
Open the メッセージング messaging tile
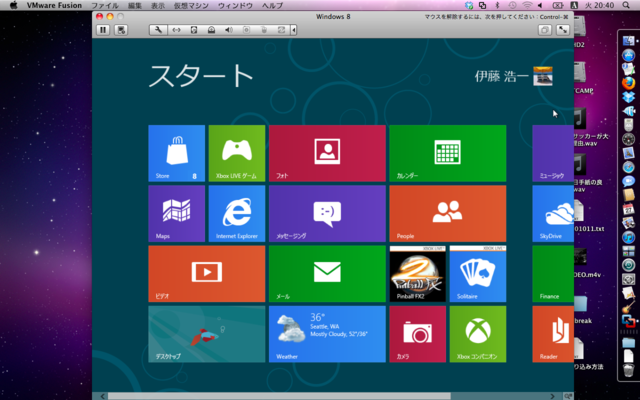click(x=327, y=213)
